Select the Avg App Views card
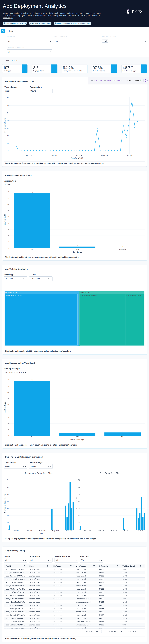 pos(45,68)
